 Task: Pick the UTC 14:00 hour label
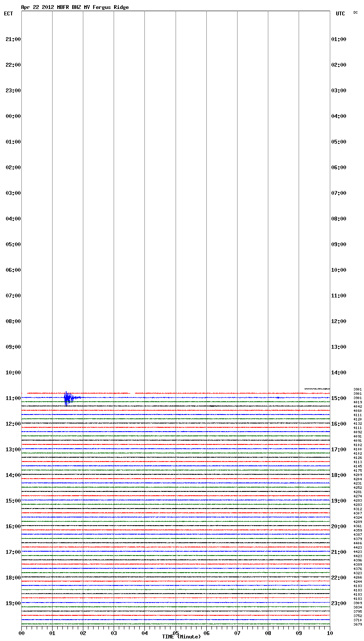pyautogui.click(x=339, y=373)
